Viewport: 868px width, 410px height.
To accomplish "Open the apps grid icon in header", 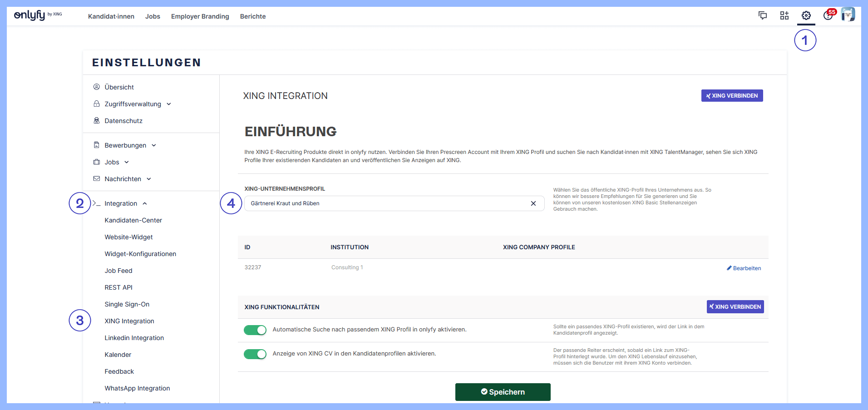I will pyautogui.click(x=784, y=16).
